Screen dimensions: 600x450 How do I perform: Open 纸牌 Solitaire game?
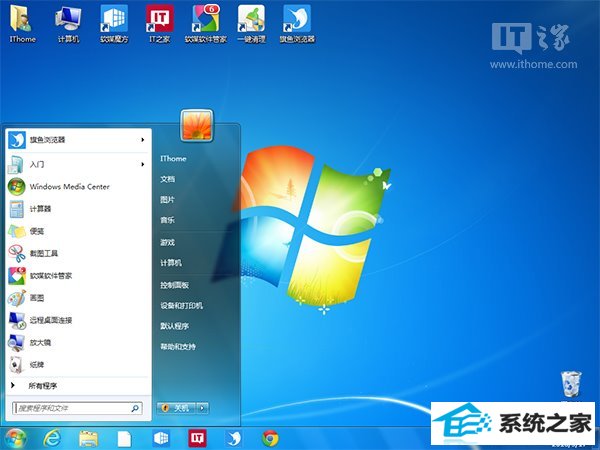pyautogui.click(x=78, y=365)
